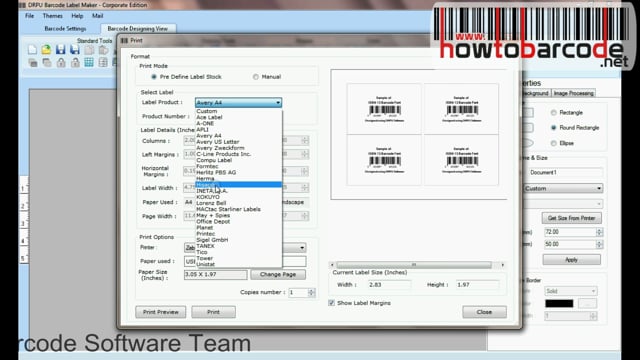
Task: Switch to Barcode Settings tab
Action: click(65, 29)
